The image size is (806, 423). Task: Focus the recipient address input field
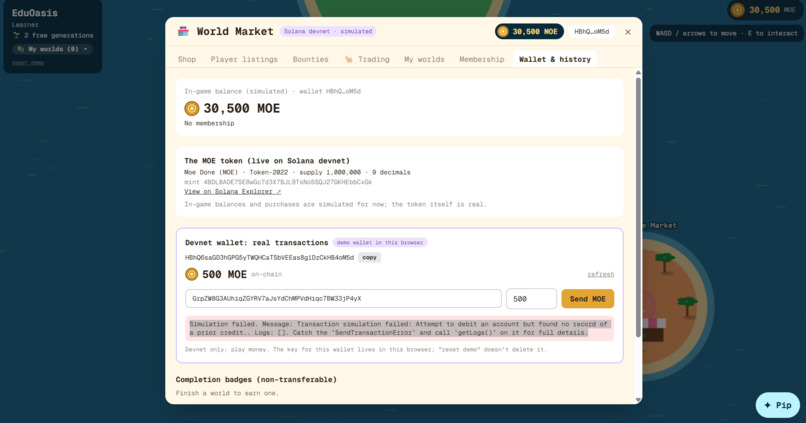click(x=343, y=299)
